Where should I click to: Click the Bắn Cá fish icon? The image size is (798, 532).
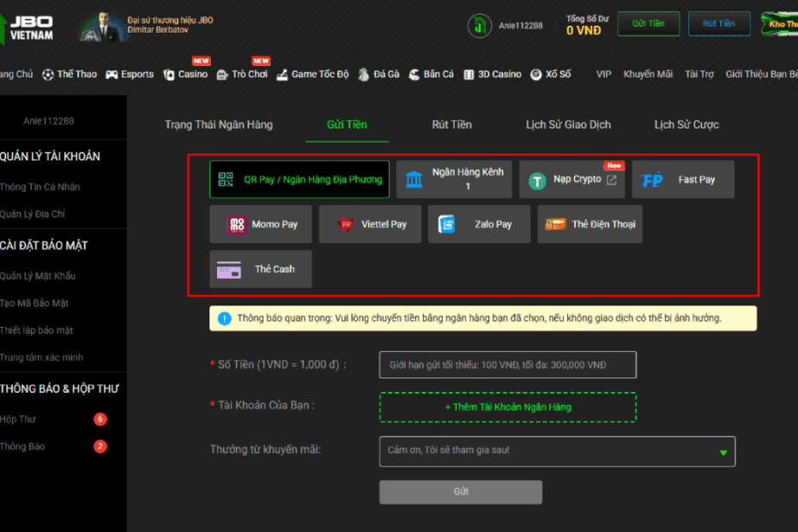coord(414,75)
